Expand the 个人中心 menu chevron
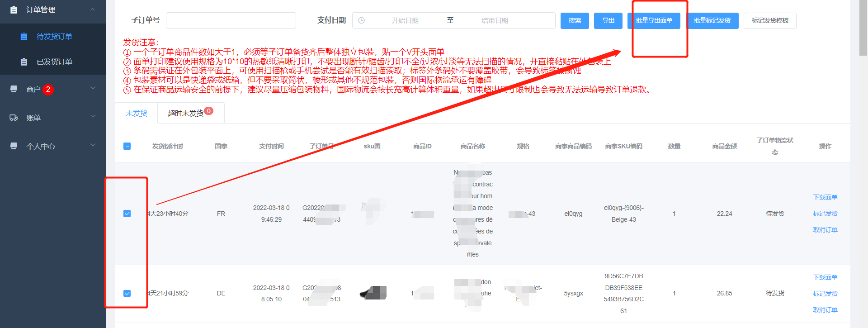868x328 pixels. click(x=93, y=145)
